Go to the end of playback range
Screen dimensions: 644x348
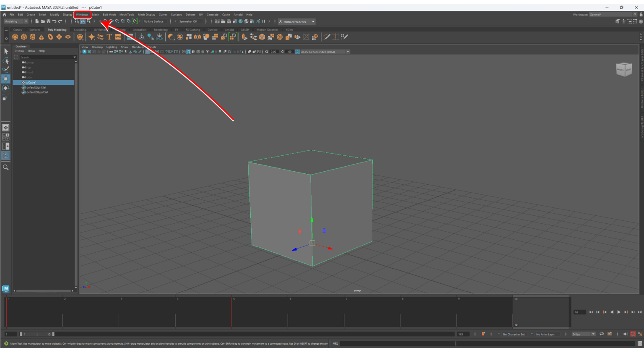640,312
